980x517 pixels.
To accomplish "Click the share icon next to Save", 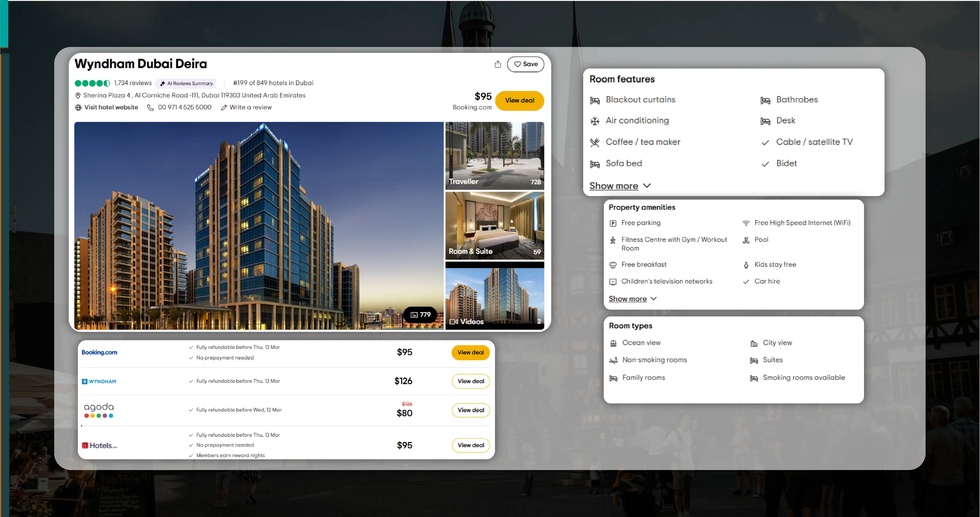I will click(498, 64).
